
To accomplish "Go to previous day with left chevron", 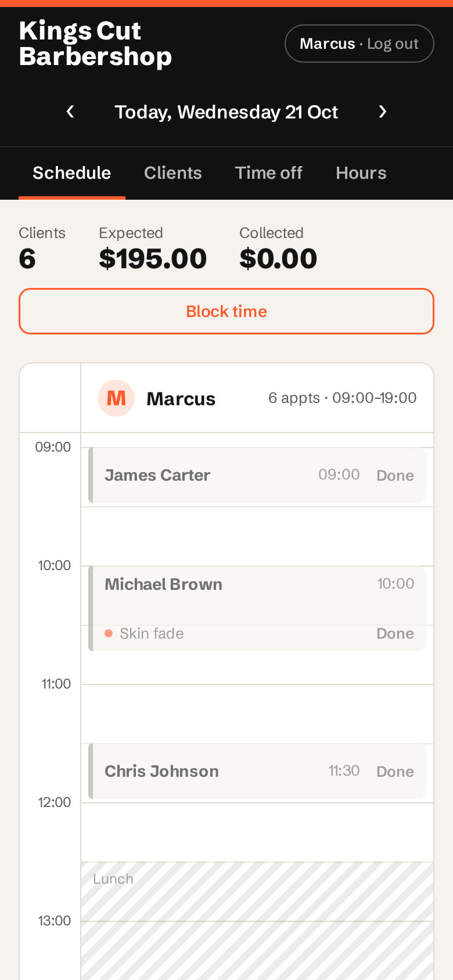I will tap(70, 111).
